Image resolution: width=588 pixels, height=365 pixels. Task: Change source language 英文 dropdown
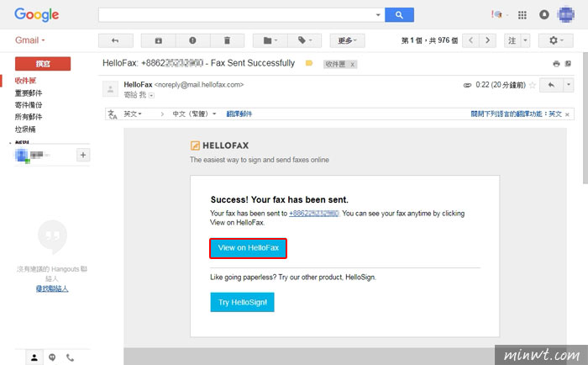click(133, 114)
